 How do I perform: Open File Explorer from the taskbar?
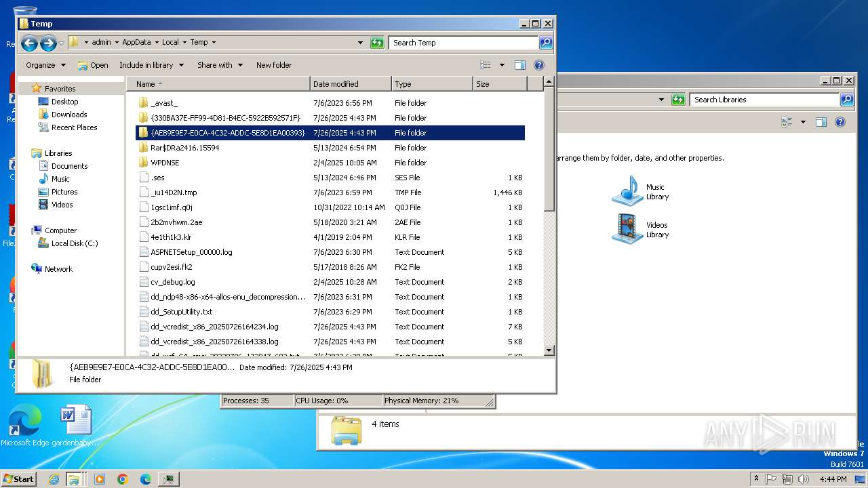(74, 479)
